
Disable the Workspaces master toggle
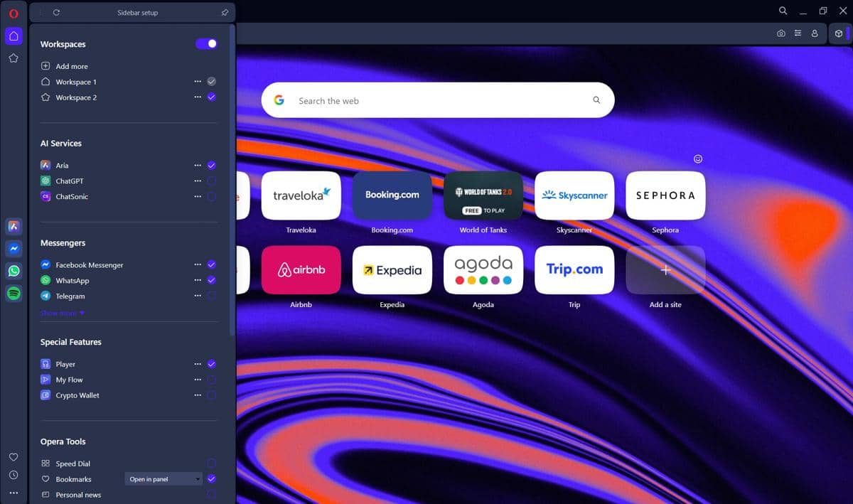tap(205, 43)
